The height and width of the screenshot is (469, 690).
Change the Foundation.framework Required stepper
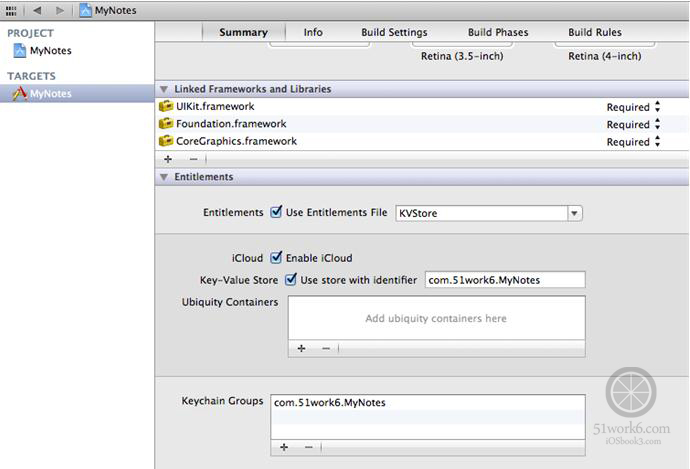pyautogui.click(x=657, y=124)
